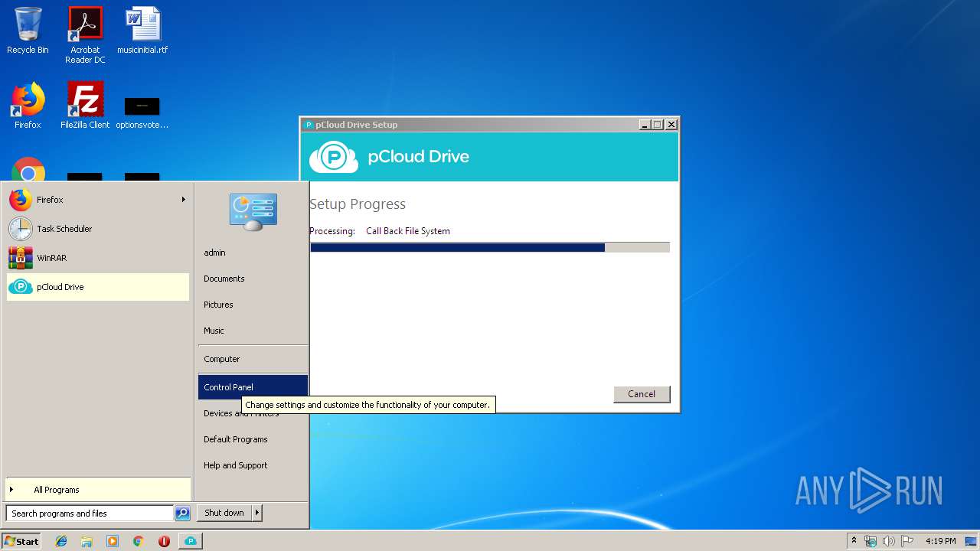Launch Chrome from the taskbar
980x551 pixels.
point(138,541)
